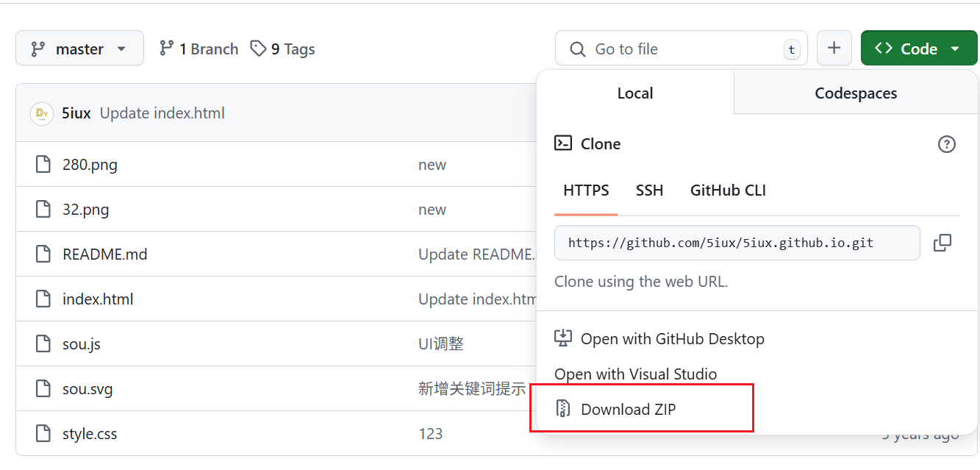This screenshot has height=470, width=980.
Task: Click the clone URL text field
Action: pos(737,243)
